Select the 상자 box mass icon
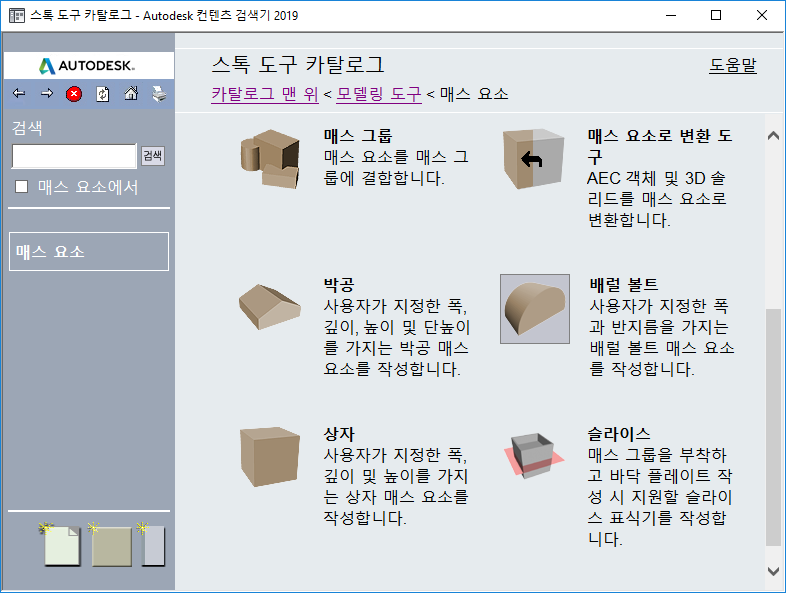The height and width of the screenshot is (593, 786). coord(270,457)
